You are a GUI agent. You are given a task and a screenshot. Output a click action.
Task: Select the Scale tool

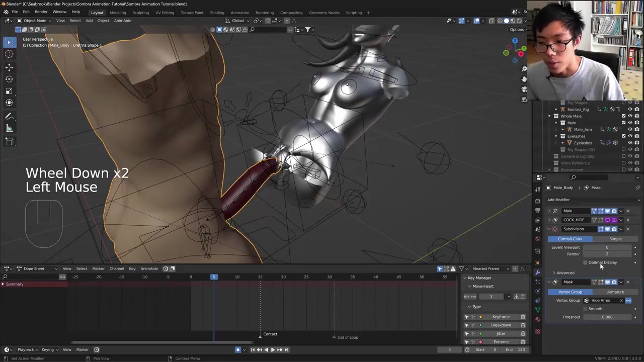pos(9,91)
